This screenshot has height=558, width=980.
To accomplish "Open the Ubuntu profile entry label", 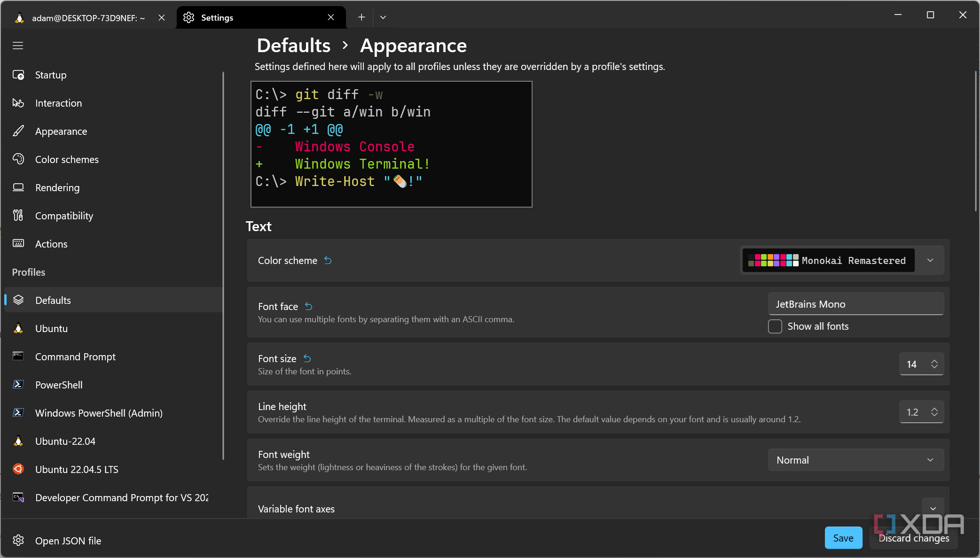I will point(51,328).
